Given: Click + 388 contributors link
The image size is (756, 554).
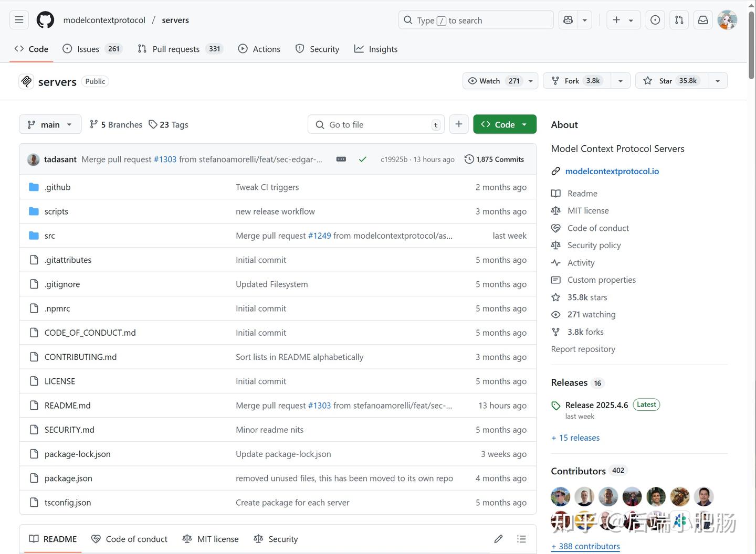Looking at the screenshot, I should (x=585, y=546).
